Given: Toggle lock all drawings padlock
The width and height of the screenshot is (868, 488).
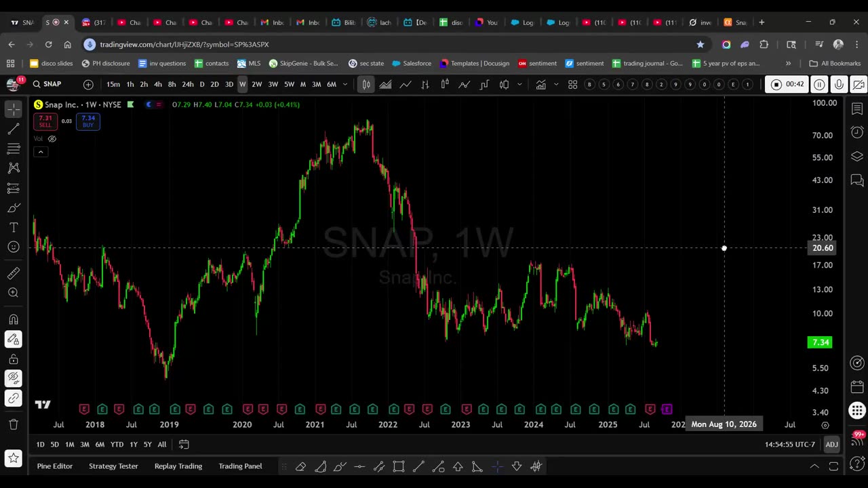Looking at the screenshot, I should [x=14, y=359].
